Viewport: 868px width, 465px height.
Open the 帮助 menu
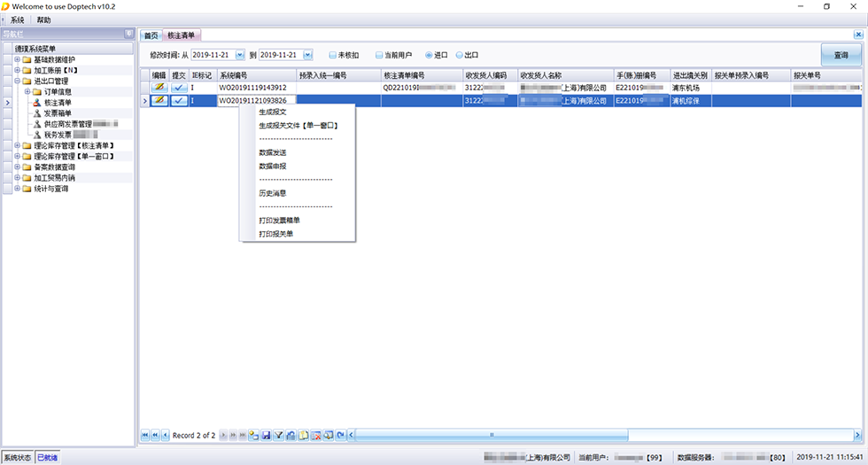pyautogui.click(x=43, y=19)
